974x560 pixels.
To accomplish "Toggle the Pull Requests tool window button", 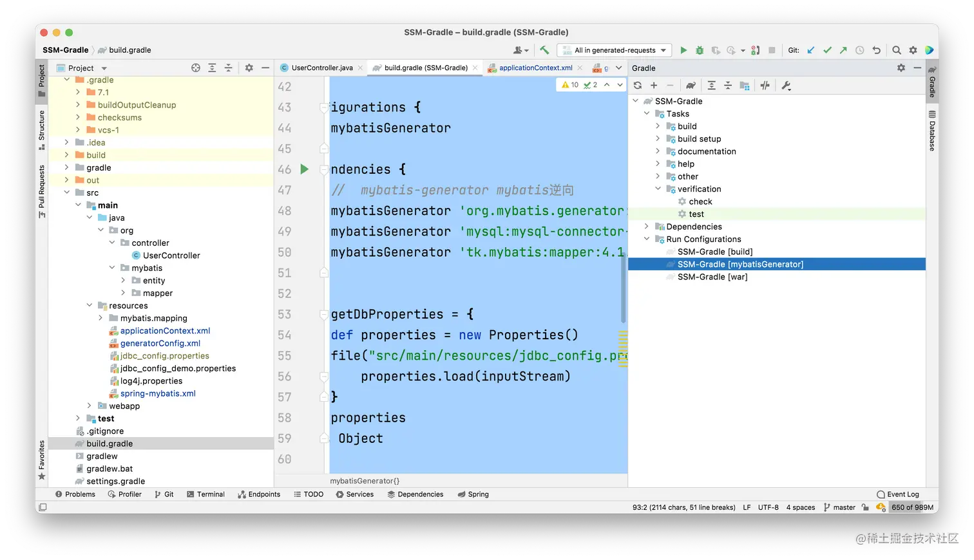I will 42,192.
